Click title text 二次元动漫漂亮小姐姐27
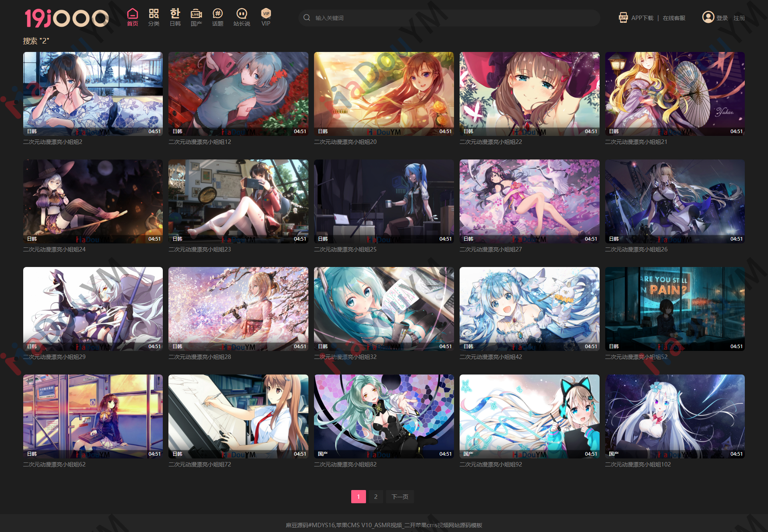This screenshot has width=768, height=532. (491, 249)
